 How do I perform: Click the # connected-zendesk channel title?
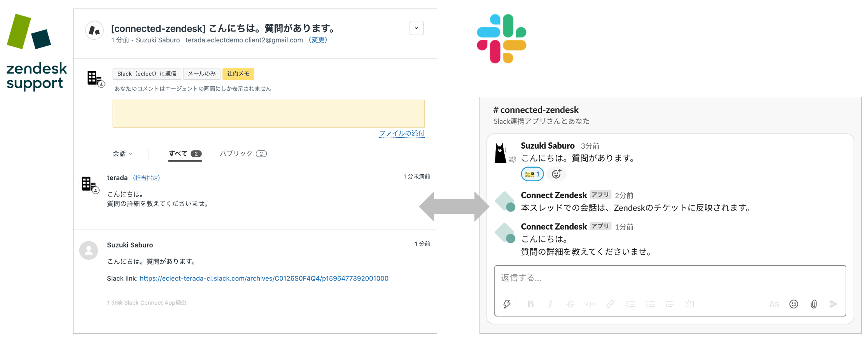535,110
